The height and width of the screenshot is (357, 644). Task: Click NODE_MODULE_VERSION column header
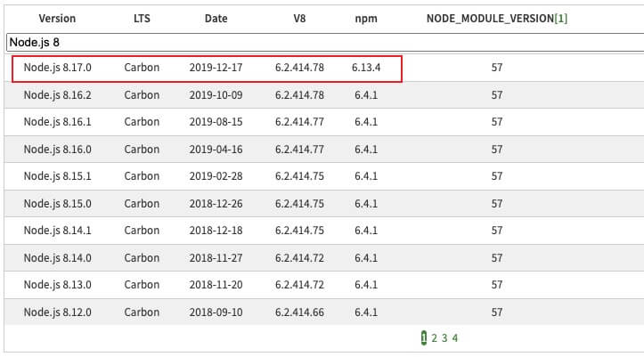point(491,19)
